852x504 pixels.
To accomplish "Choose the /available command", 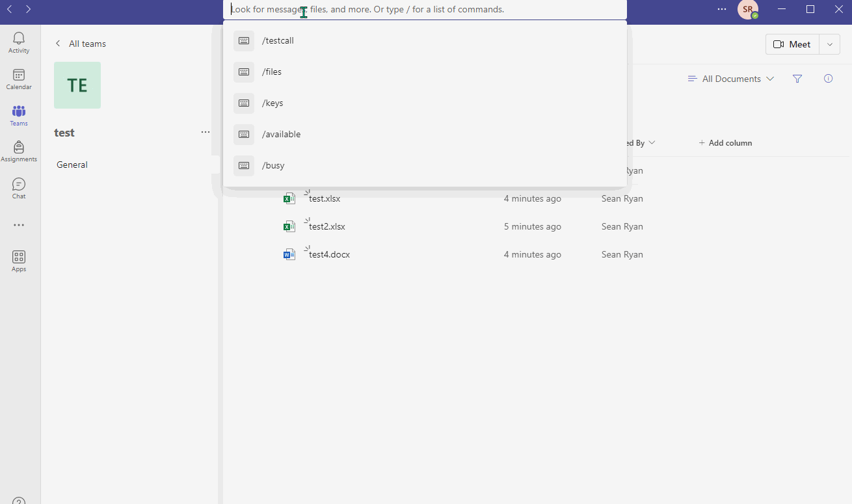I will pos(425,134).
